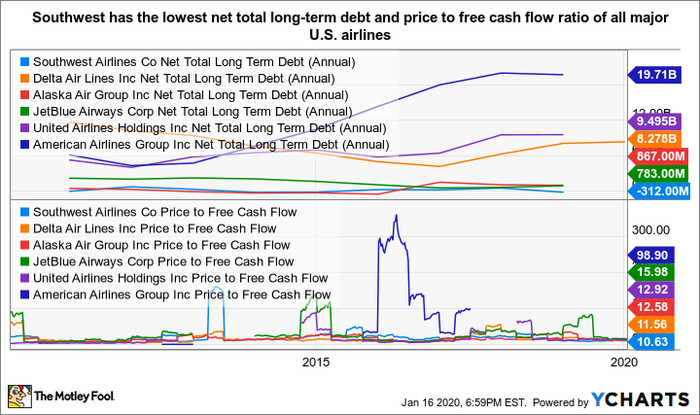Viewport: 700px width, 415px height.
Task: Click the 2015 x-axis label
Action: 315,362
